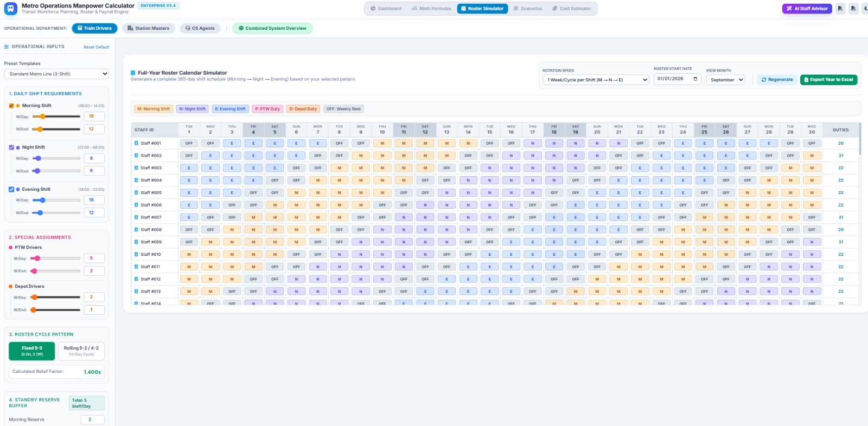Image resolution: width=868 pixels, height=426 pixels.
Task: Go to the Cost Estimator tab
Action: tap(572, 9)
